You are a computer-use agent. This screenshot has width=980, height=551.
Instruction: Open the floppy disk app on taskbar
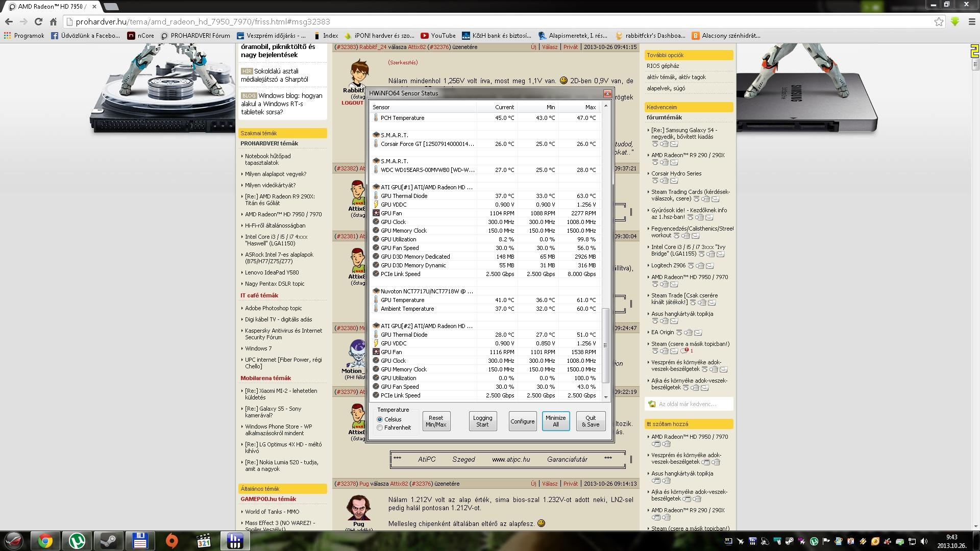tap(140, 541)
